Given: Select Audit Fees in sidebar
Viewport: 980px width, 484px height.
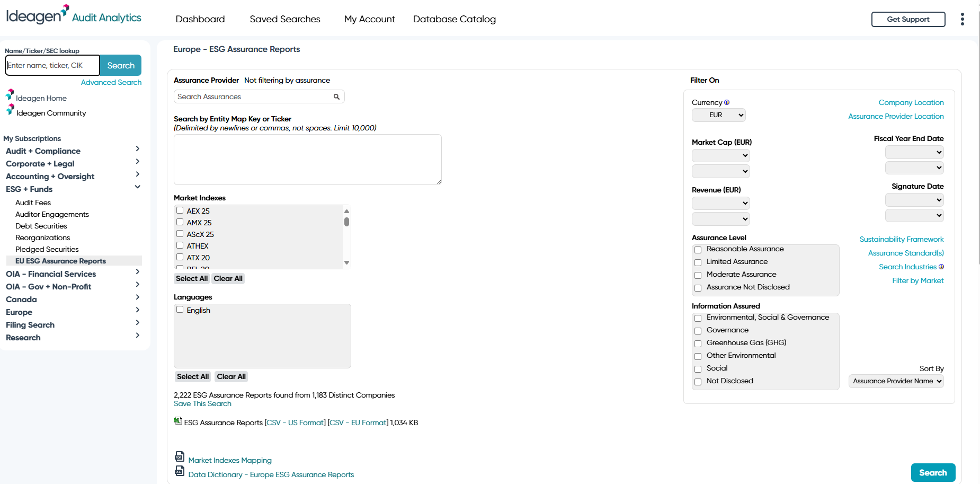Looking at the screenshot, I should [x=33, y=203].
